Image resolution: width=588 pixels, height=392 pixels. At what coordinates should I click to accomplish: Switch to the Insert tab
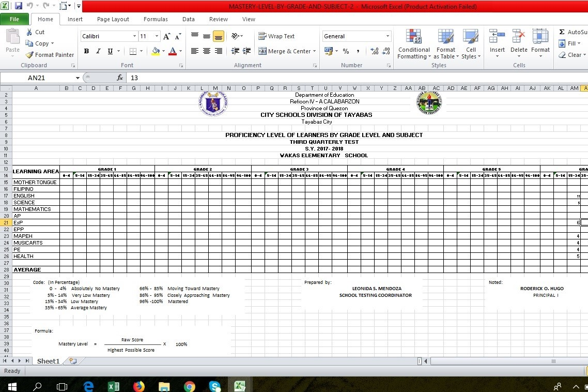click(75, 19)
